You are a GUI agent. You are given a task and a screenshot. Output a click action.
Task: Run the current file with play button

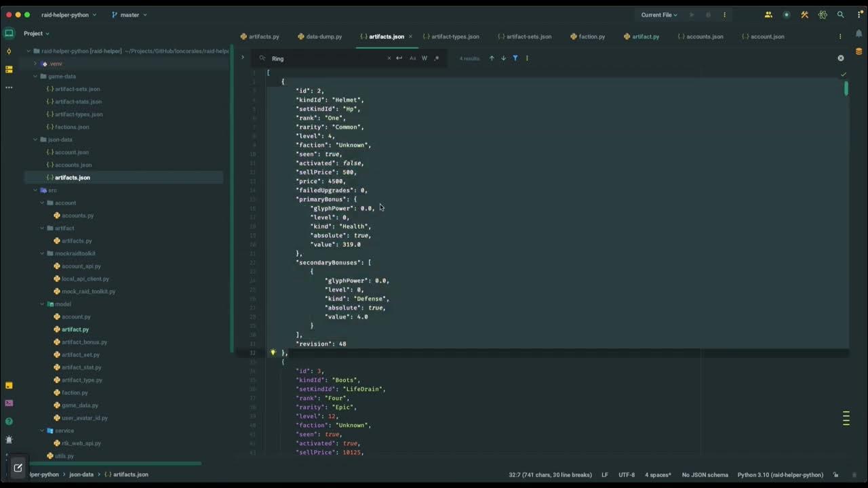pyautogui.click(x=692, y=14)
